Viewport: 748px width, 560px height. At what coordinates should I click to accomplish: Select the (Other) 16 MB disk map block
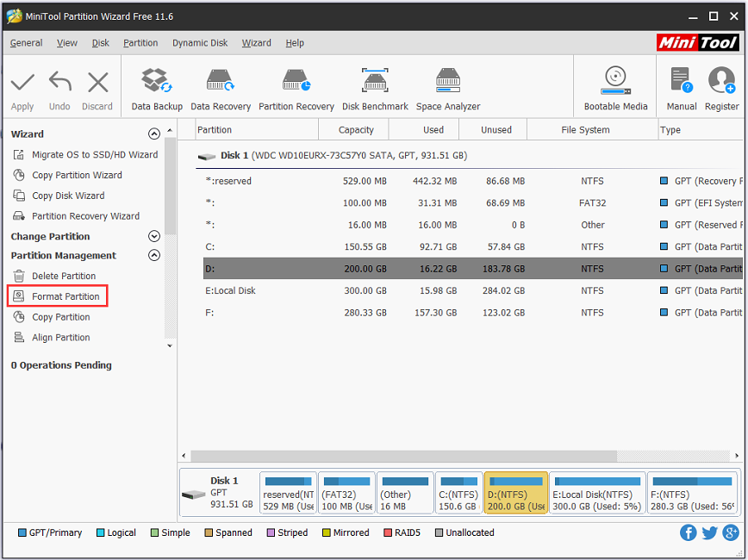(x=405, y=493)
